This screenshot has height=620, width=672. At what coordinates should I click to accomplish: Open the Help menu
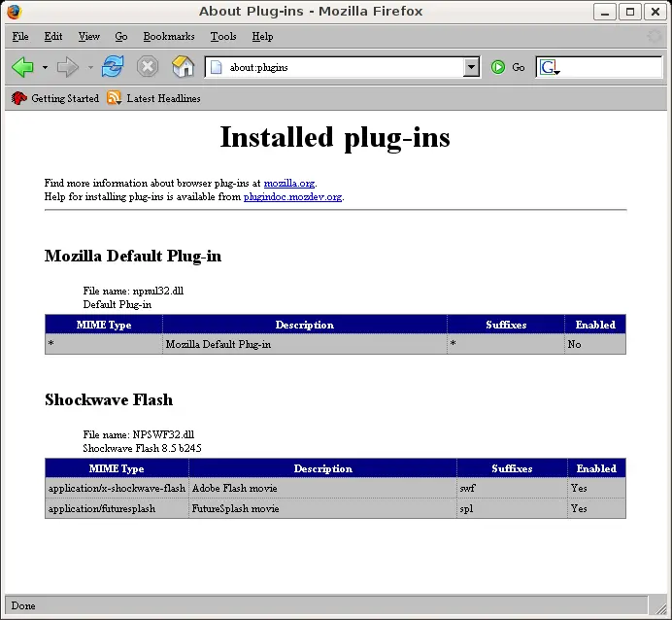(262, 37)
